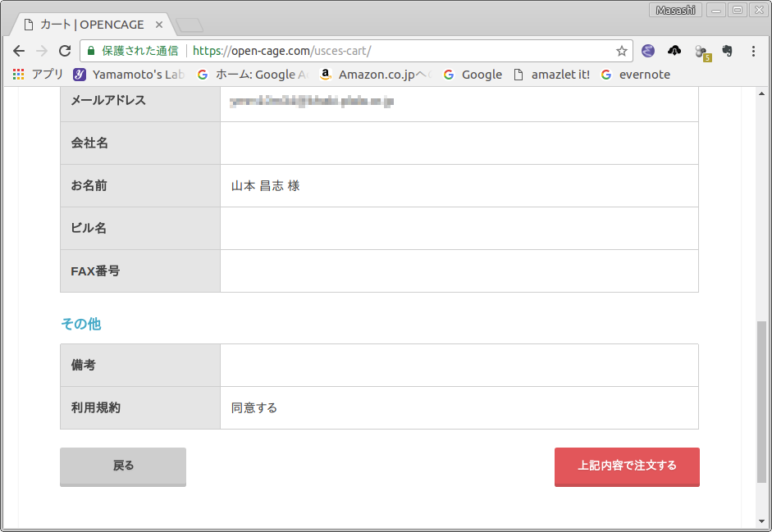Viewport: 772px width, 532px height.
Task: Bookmark this page with the star icon
Action: tap(622, 51)
